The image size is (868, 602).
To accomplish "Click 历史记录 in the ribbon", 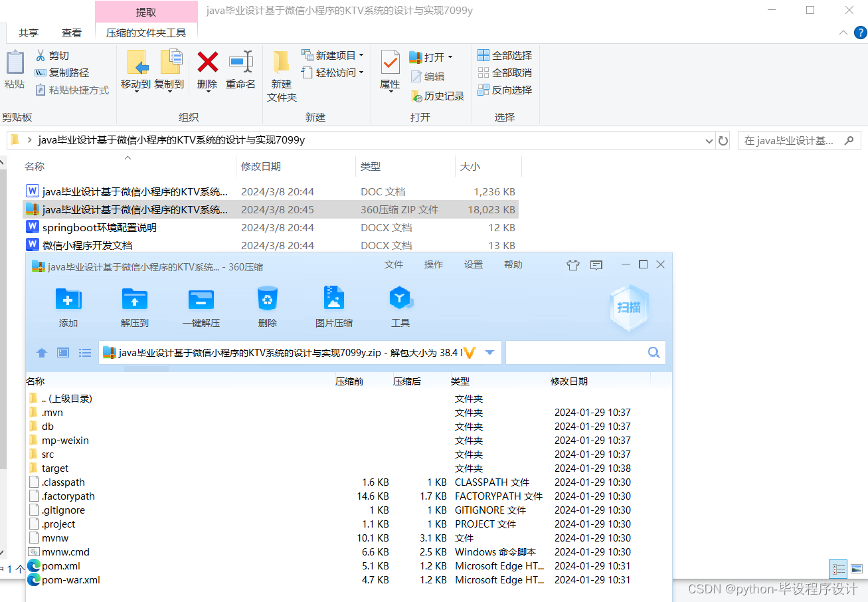I will click(x=438, y=96).
